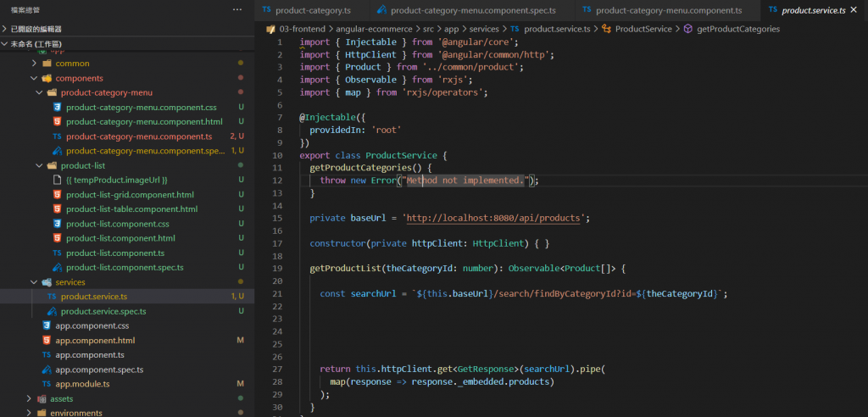Collapse the services folder chevron

coord(34,282)
